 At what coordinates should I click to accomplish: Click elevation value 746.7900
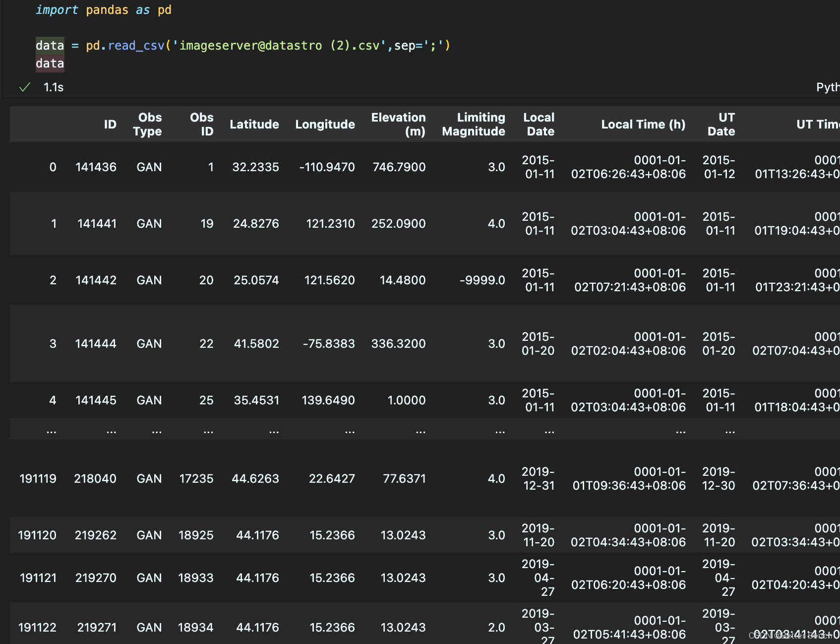click(399, 167)
